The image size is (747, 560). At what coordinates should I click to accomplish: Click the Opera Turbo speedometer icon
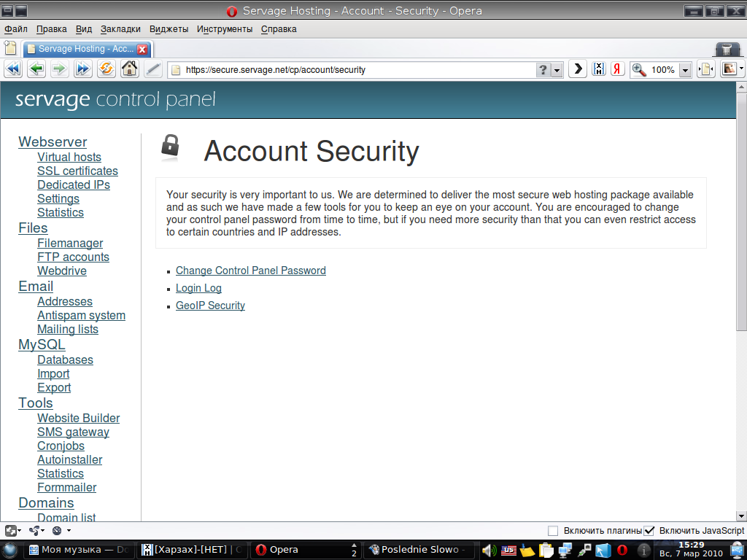tap(57, 531)
